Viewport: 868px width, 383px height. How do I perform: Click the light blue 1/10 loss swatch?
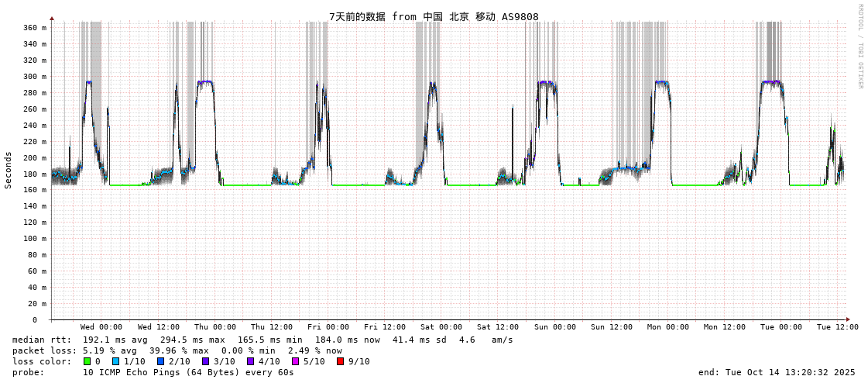coord(116,361)
